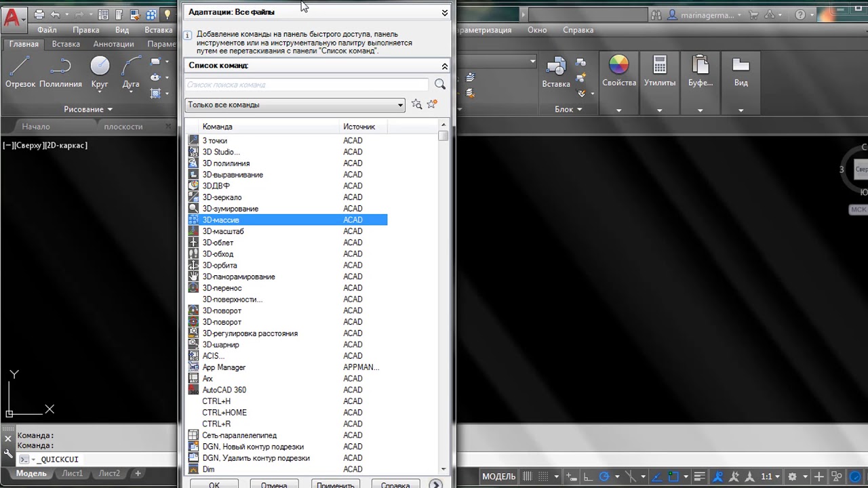Click the workspace gear icon in status bar
Screen dimensions: 868x488
792,476
